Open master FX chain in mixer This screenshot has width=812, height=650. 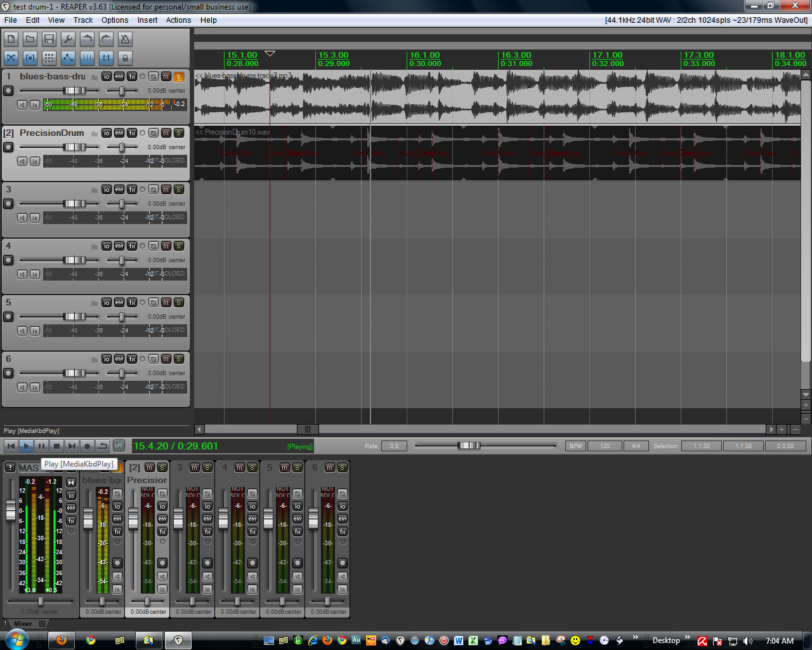tap(71, 521)
